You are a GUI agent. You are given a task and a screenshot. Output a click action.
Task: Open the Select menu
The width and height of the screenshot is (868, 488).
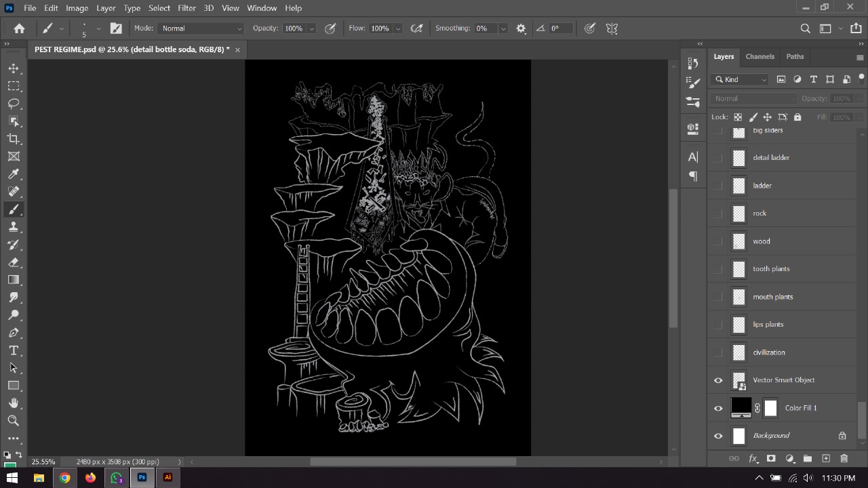[x=159, y=8]
